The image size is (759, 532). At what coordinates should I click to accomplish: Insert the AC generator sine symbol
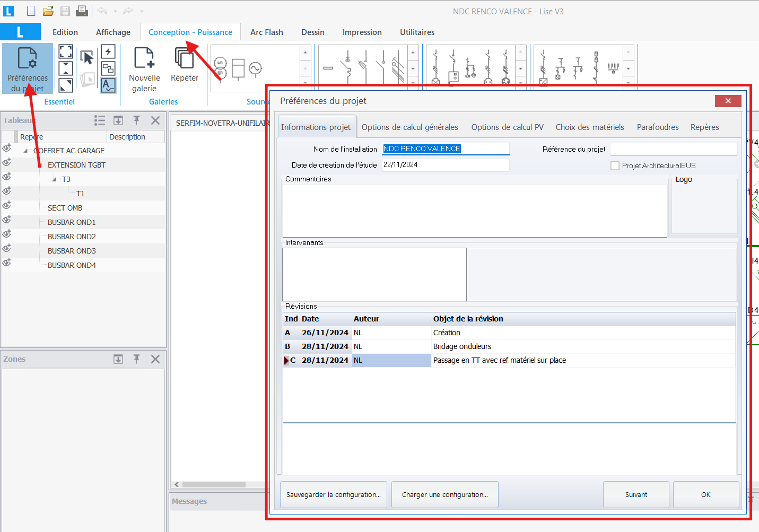(x=256, y=68)
